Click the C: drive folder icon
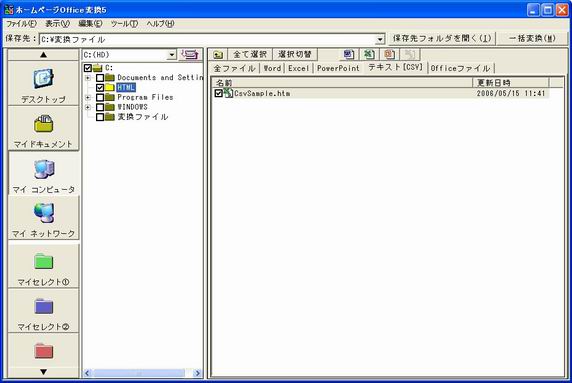572x383 pixels. coord(97,68)
